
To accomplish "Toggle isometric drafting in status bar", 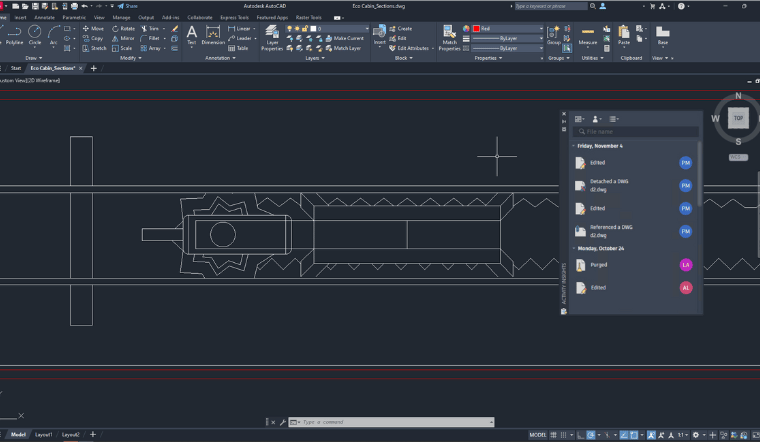I will click(x=607, y=435).
